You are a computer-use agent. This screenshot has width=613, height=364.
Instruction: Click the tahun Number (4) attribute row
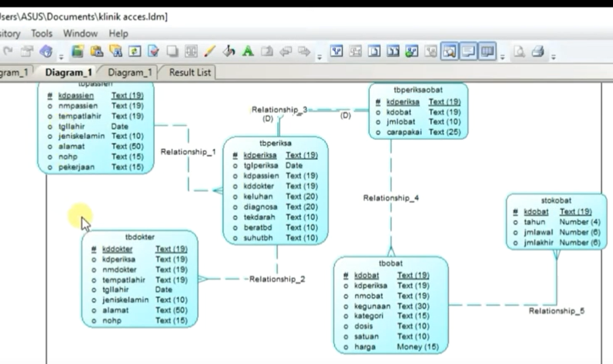click(x=556, y=222)
